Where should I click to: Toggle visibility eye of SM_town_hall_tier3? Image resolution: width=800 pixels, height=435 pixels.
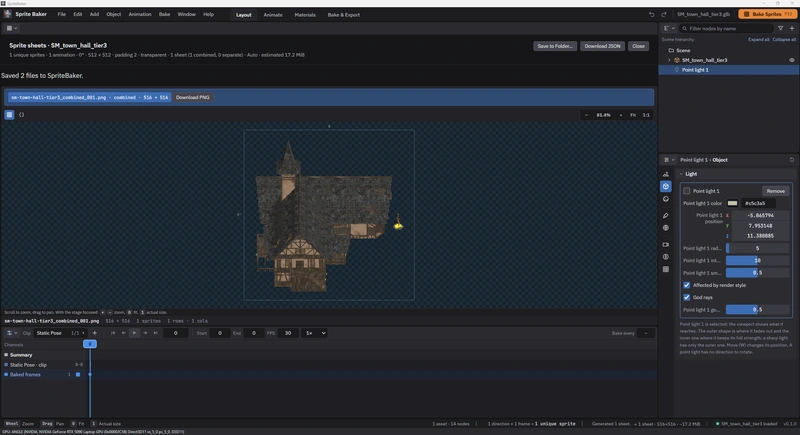(x=792, y=60)
